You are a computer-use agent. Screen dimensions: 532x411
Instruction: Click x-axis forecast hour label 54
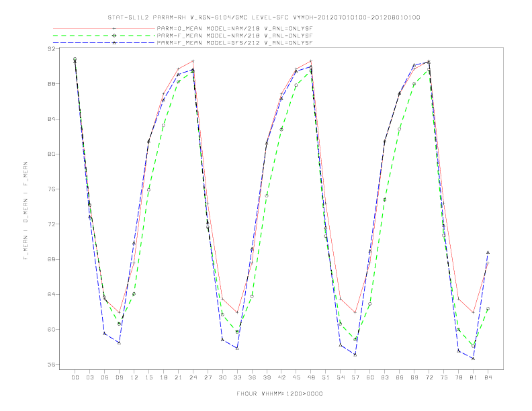coord(341,377)
